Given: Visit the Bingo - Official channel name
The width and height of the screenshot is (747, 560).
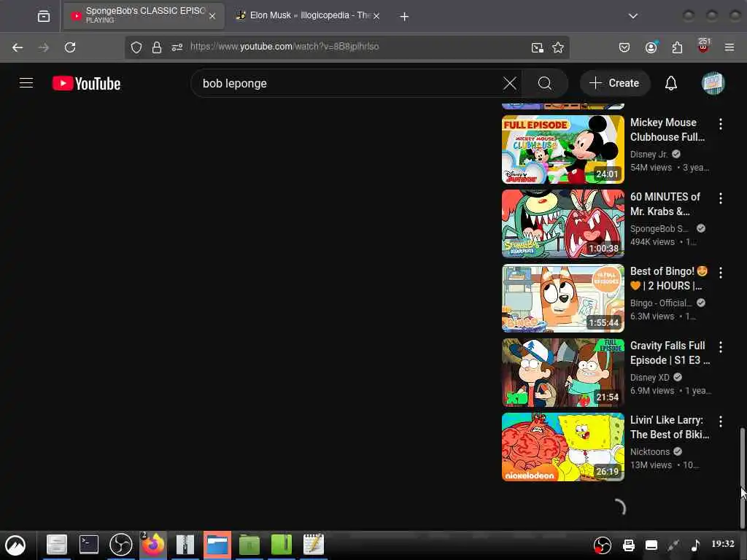Looking at the screenshot, I should 661,303.
